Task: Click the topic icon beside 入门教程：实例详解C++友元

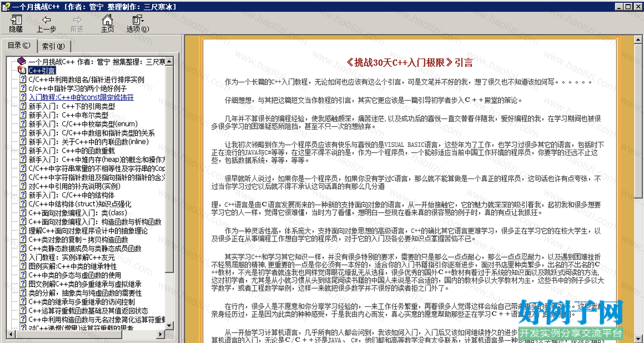Action: (23, 257)
